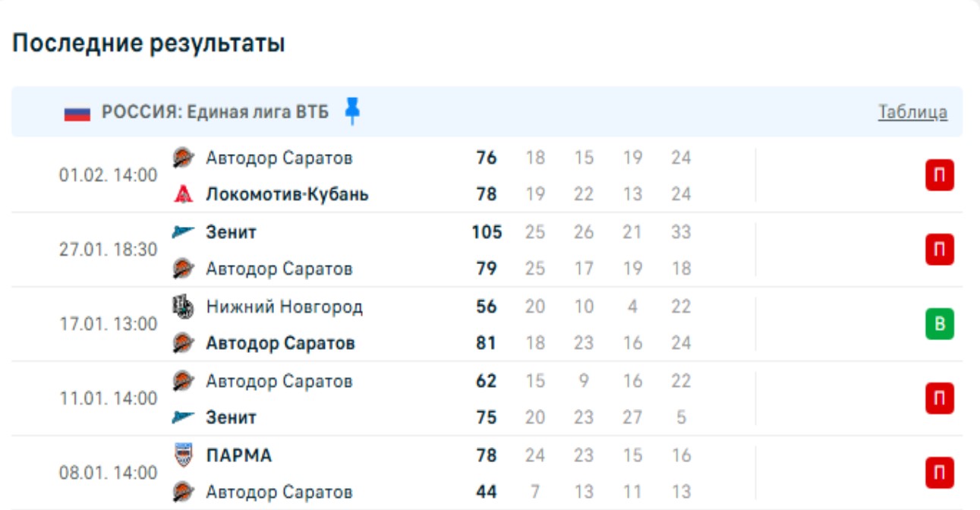Image resolution: width=980 pixels, height=510 pixels.
Task: Open match dated 27.01. 18:30
Action: [x=109, y=250]
